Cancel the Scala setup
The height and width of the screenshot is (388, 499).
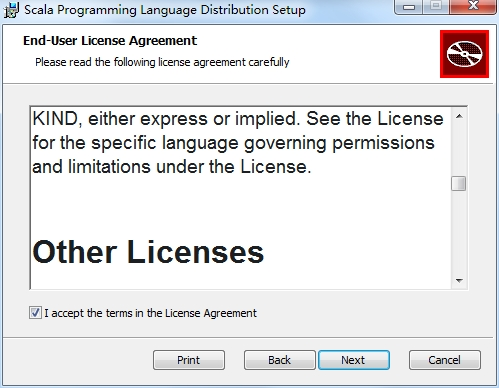tap(445, 360)
